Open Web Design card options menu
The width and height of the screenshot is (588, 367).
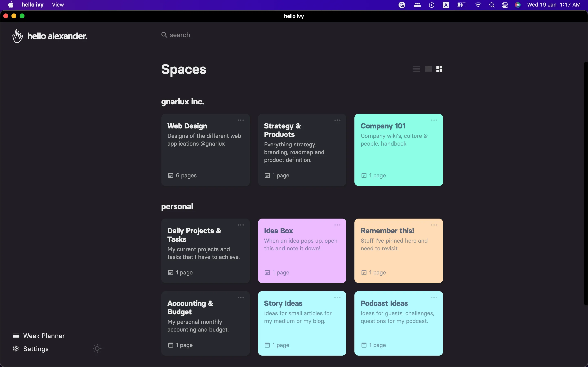[241, 120]
